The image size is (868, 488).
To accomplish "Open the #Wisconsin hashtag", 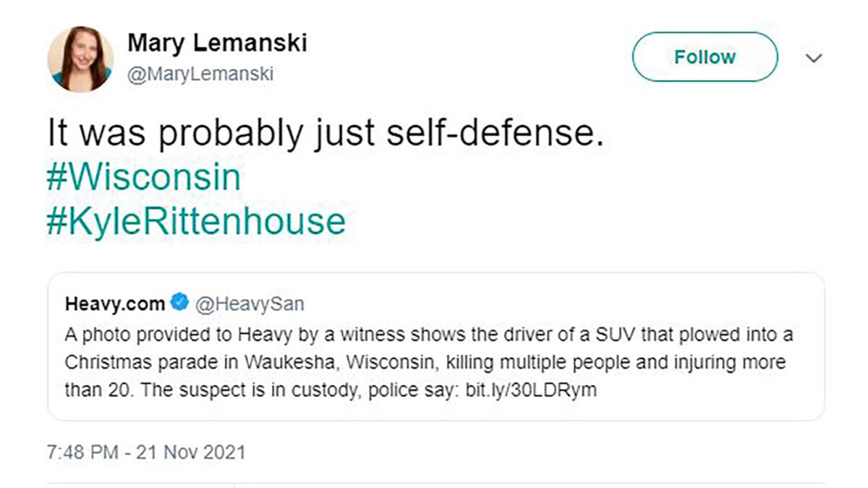I will coord(143,178).
